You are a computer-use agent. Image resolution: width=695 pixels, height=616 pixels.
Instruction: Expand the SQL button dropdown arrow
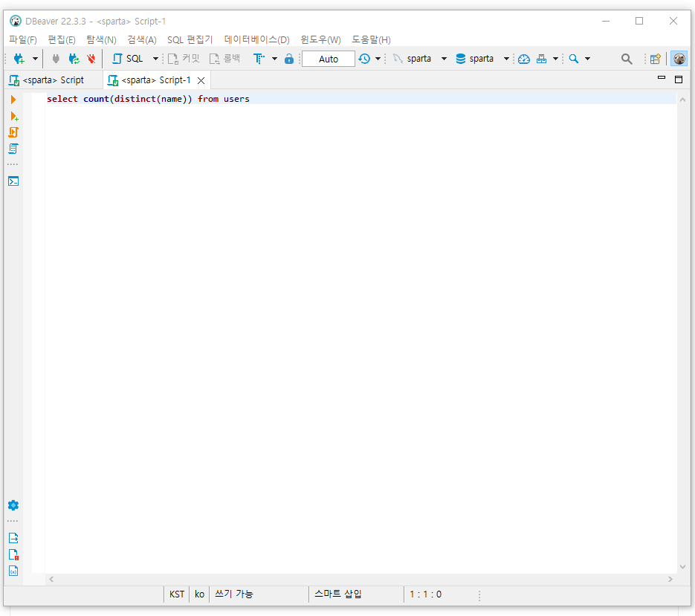click(x=155, y=59)
